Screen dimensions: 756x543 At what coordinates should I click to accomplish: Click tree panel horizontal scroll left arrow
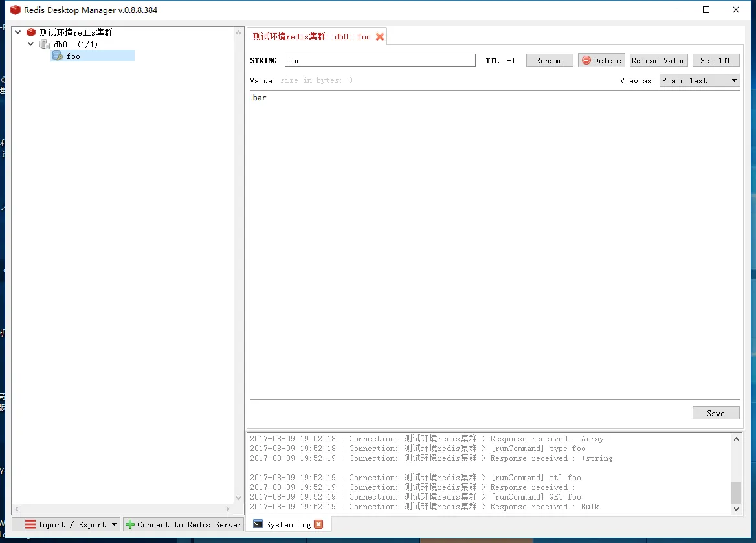[x=17, y=509]
